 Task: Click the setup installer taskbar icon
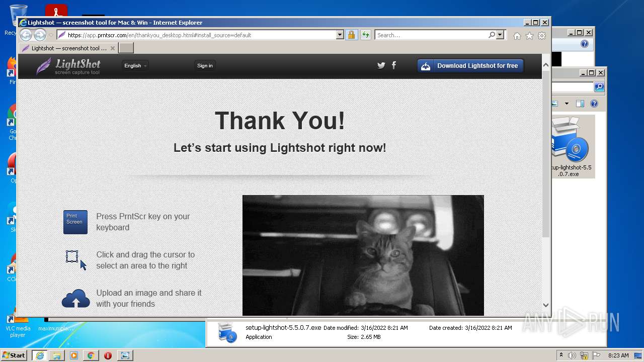[125, 355]
